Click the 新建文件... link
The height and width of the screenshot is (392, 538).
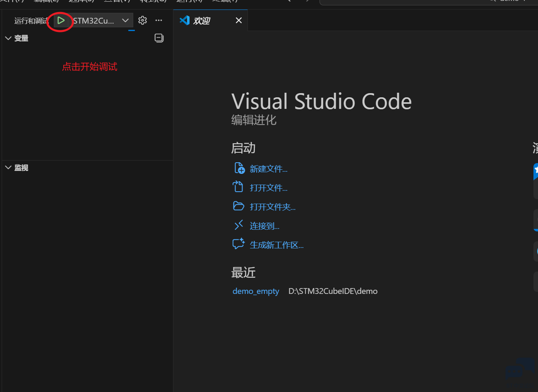tap(269, 169)
